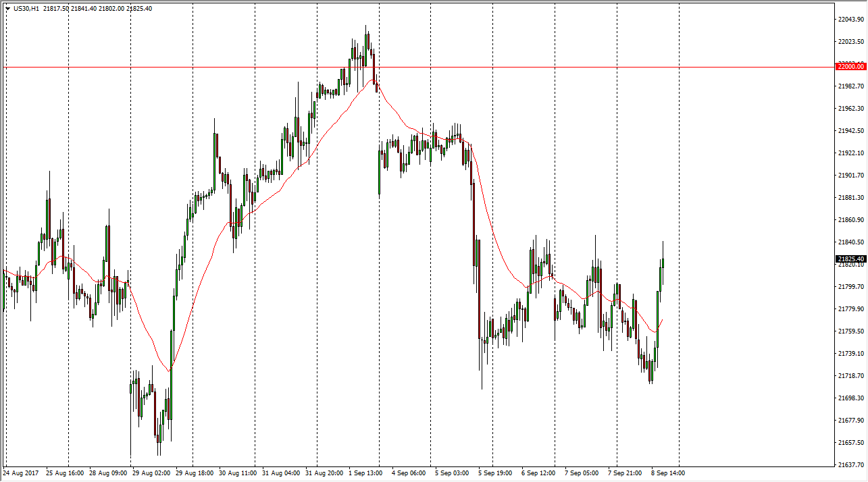The width and height of the screenshot is (868, 482).
Task: Click the 25 Aug 16:00 time label
Action: 66,473
